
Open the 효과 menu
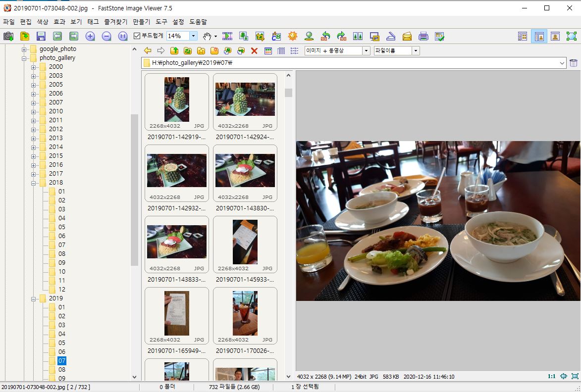pos(59,22)
